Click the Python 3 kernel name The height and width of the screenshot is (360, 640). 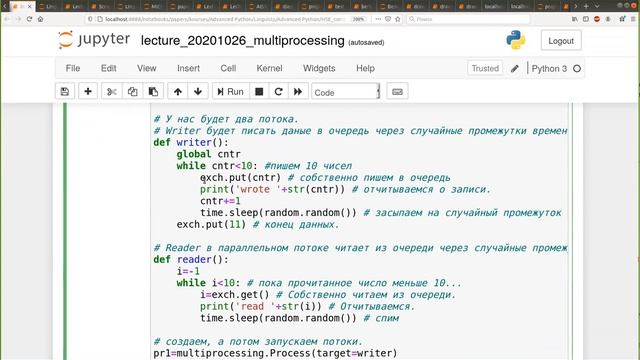(x=549, y=69)
